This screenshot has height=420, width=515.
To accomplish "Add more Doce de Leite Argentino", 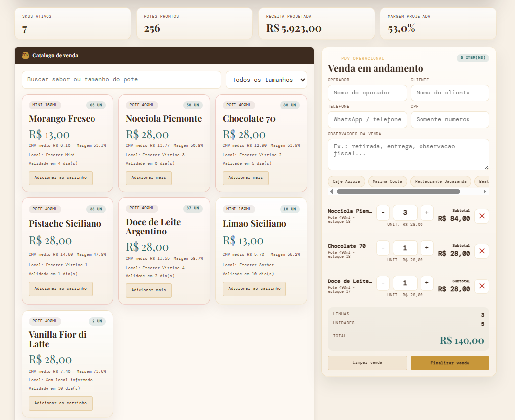I will coord(148,290).
